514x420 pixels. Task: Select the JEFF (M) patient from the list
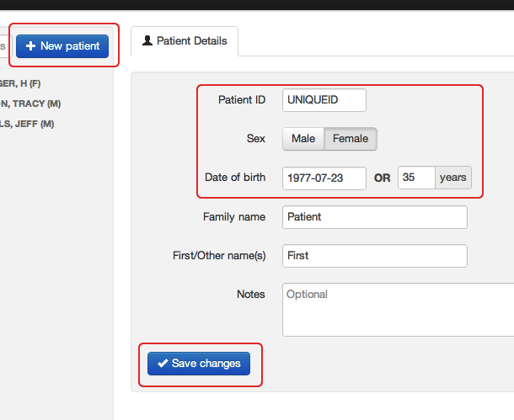pos(27,124)
